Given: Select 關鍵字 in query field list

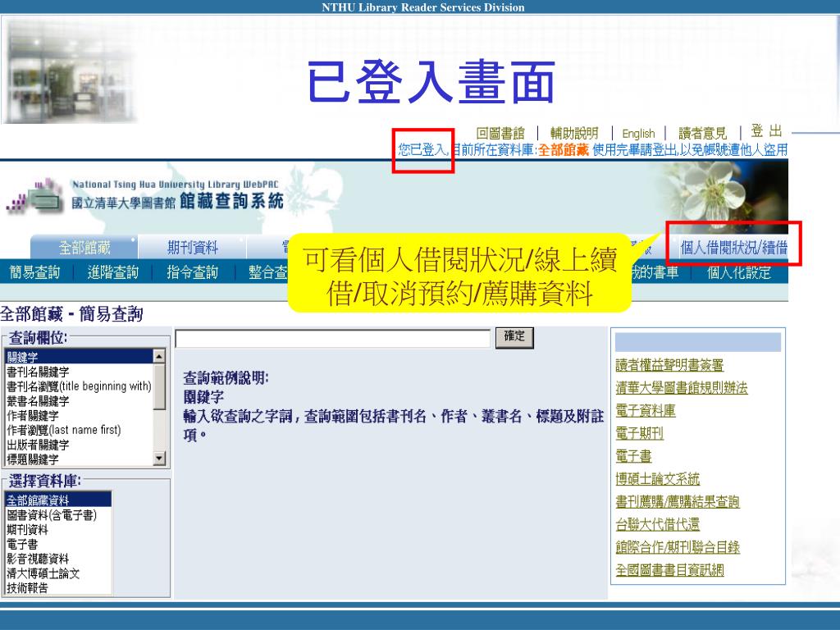Looking at the screenshot, I should coord(80,357).
